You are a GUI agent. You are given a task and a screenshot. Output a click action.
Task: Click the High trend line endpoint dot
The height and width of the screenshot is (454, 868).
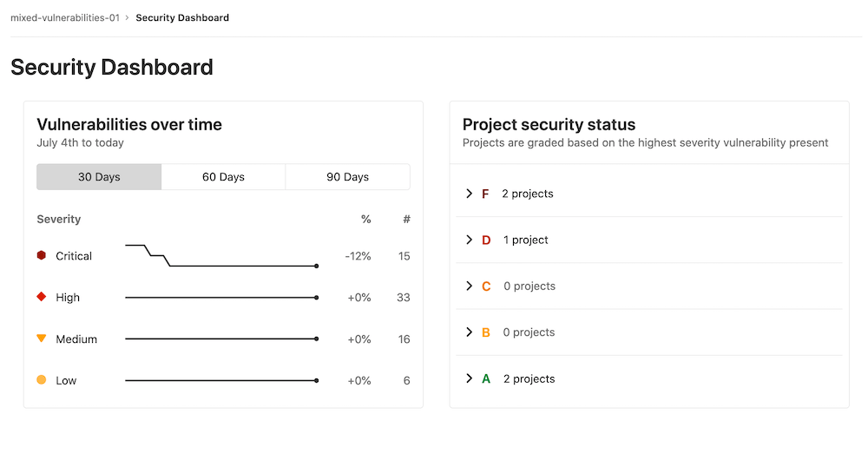pyautogui.click(x=316, y=298)
